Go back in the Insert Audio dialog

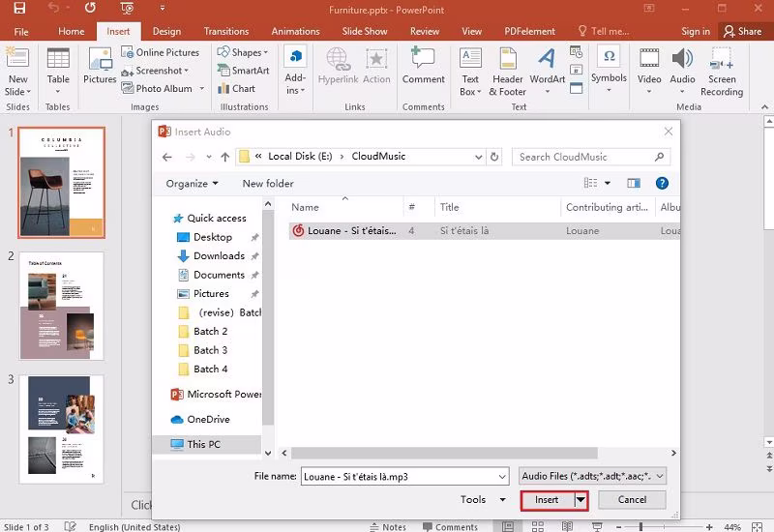point(166,157)
